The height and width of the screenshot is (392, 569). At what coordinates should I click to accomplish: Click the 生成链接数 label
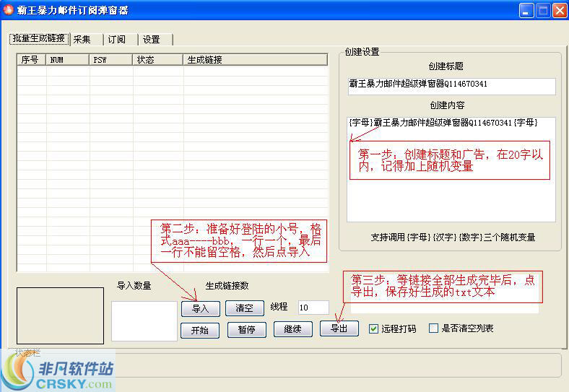coord(227,286)
